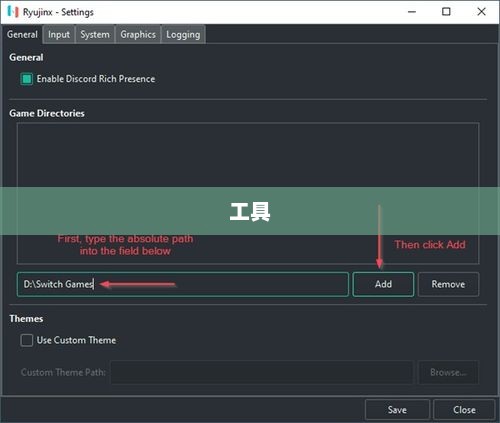Viewport: 500px width, 423px height.
Task: Toggle Enable Discord Rich Presence checkbox
Action: pos(27,79)
